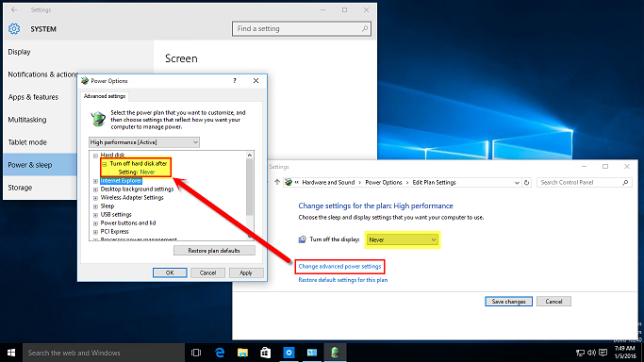Expand Desktop background settings node

pos(95,189)
